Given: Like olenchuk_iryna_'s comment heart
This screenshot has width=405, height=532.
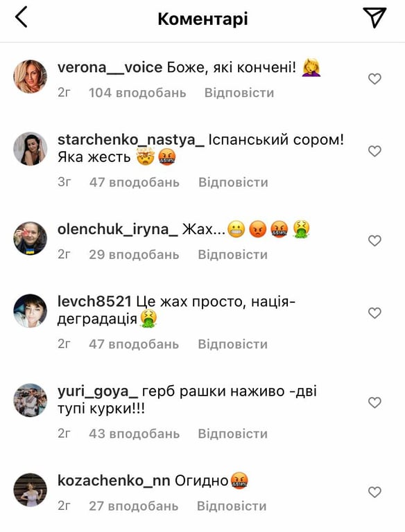Looking at the screenshot, I should 374,240.
